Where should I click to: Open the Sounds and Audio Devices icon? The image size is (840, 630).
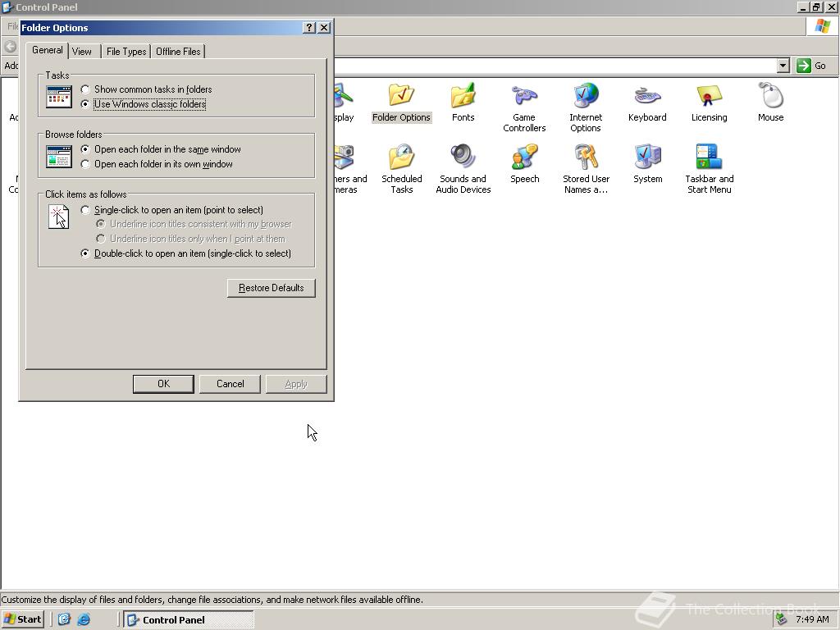(x=463, y=169)
